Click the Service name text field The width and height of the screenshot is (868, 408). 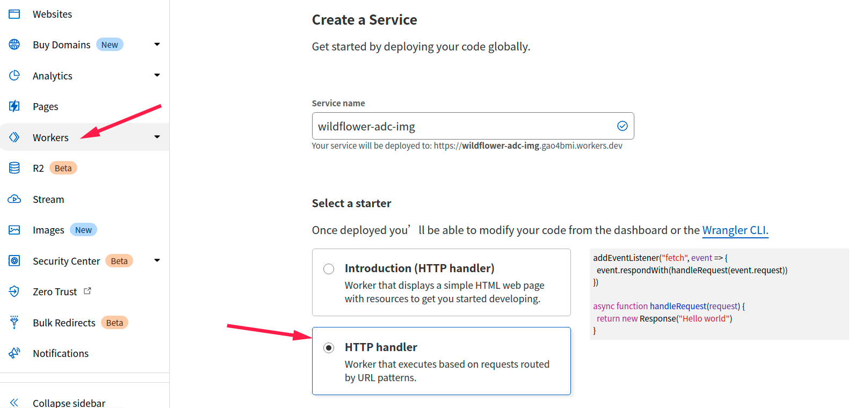click(x=462, y=126)
